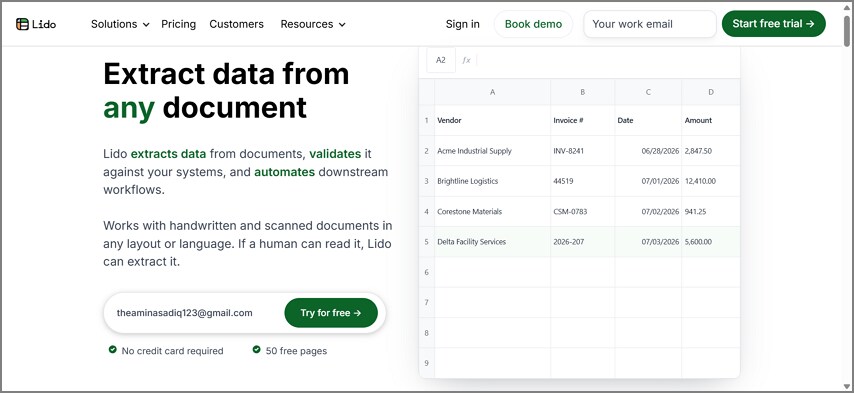This screenshot has width=854, height=393.
Task: Click the fx formula icon
Action: click(x=466, y=60)
